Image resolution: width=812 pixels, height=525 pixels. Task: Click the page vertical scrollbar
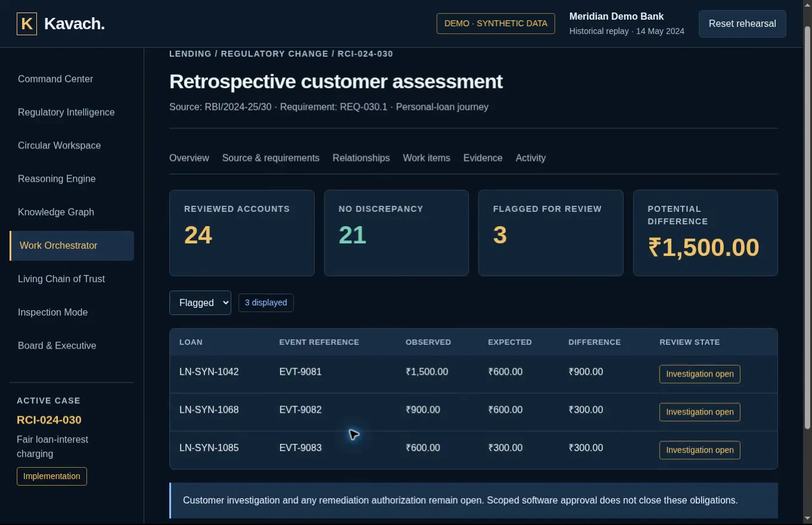click(808, 227)
